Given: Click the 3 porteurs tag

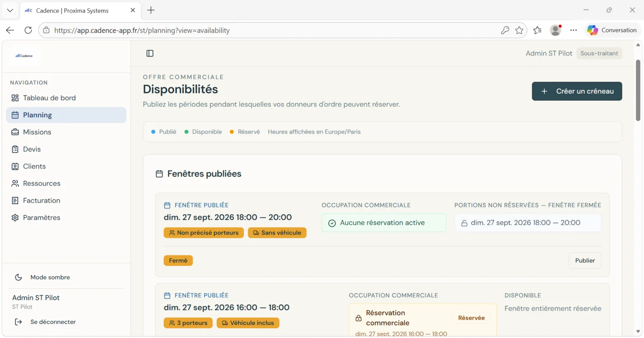Looking at the screenshot, I should tap(188, 323).
